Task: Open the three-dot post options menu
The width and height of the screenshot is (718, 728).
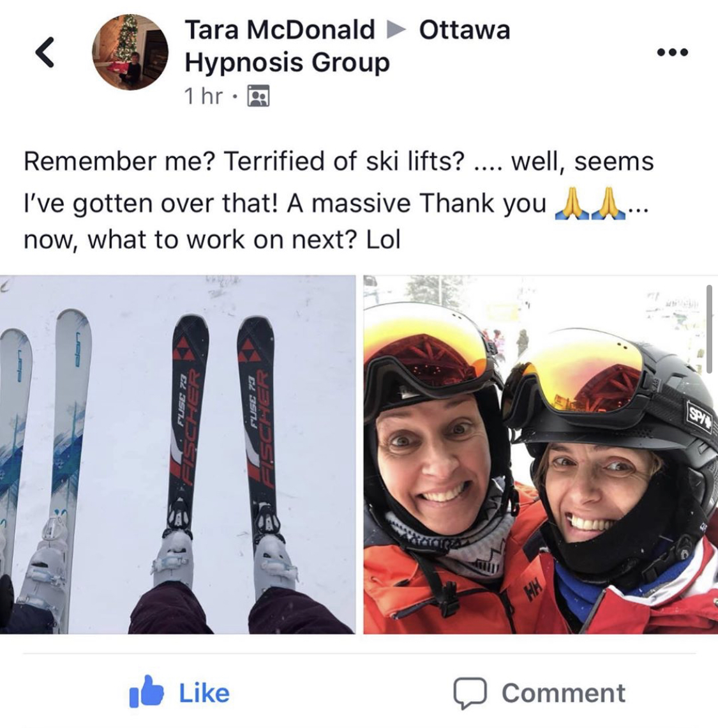Action: coord(673,52)
